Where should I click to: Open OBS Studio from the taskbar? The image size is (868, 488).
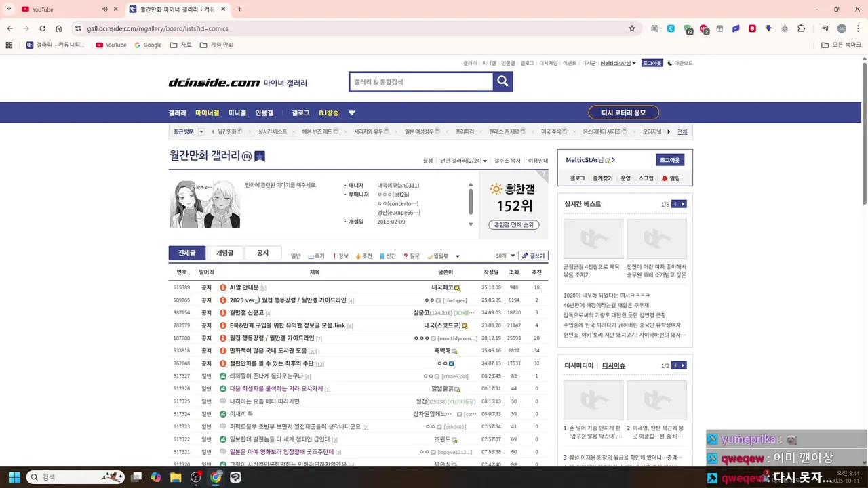[196, 477]
